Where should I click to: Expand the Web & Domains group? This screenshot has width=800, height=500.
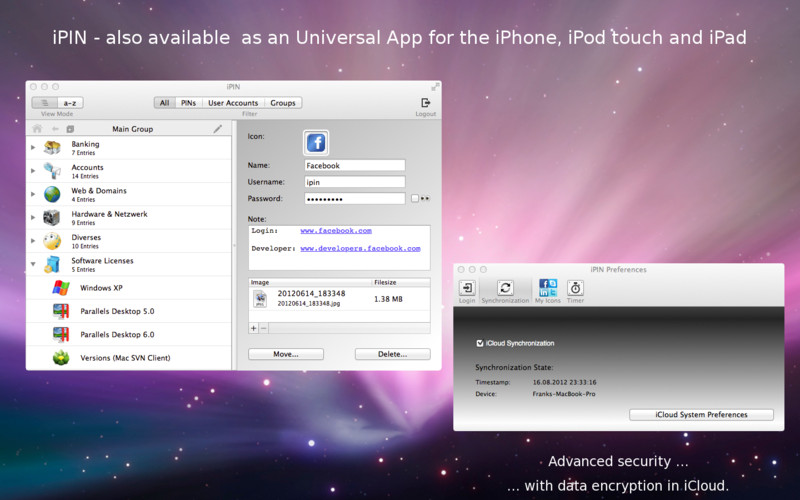click(33, 194)
